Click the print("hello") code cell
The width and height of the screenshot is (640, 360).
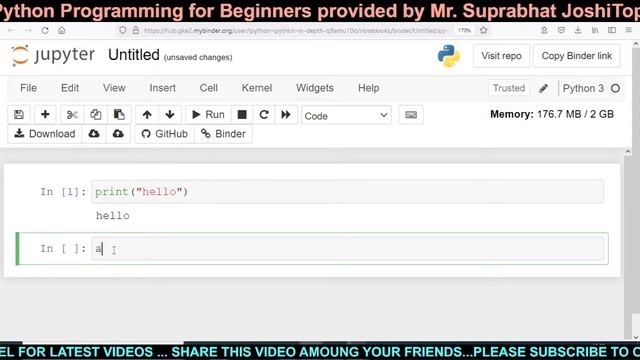point(347,192)
